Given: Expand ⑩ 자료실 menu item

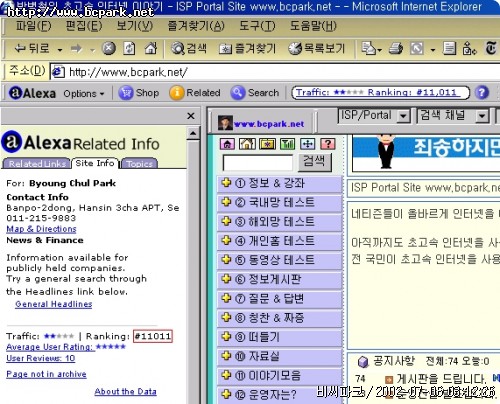Looking at the screenshot, I should (x=279, y=356).
